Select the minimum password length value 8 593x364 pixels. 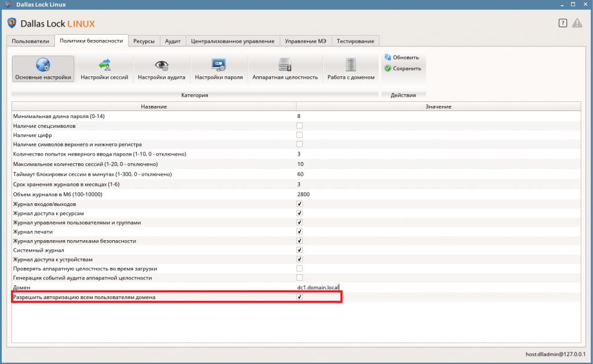point(299,116)
